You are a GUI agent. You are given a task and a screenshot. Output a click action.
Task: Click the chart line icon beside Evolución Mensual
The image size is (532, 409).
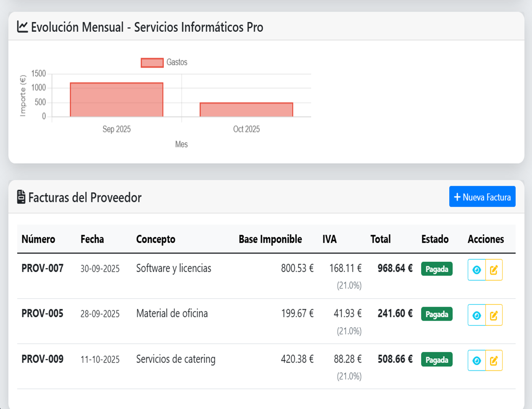point(22,27)
